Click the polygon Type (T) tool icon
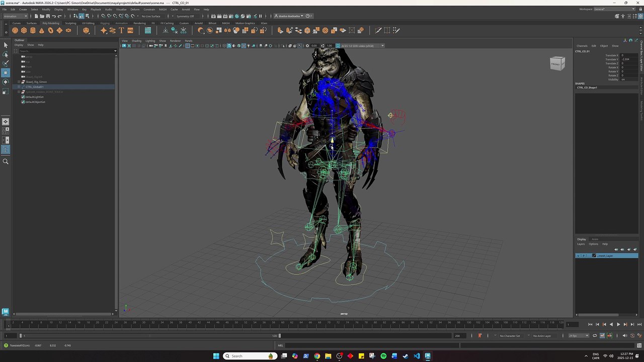 tap(121, 30)
